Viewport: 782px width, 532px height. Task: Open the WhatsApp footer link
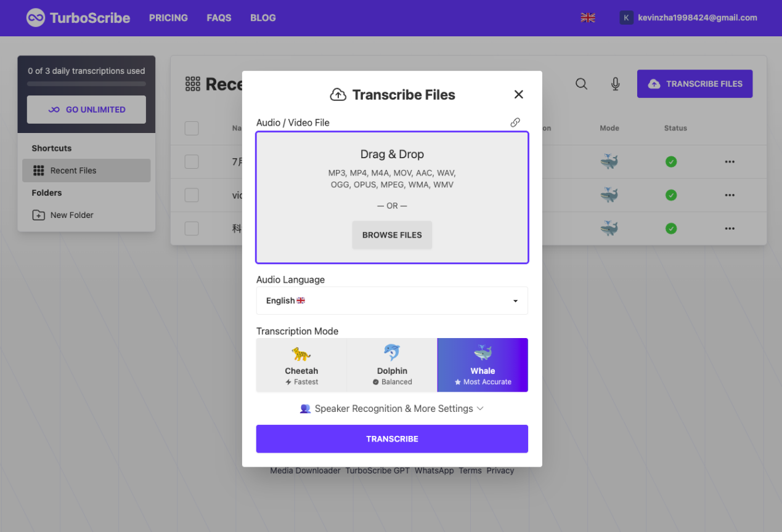coord(434,470)
